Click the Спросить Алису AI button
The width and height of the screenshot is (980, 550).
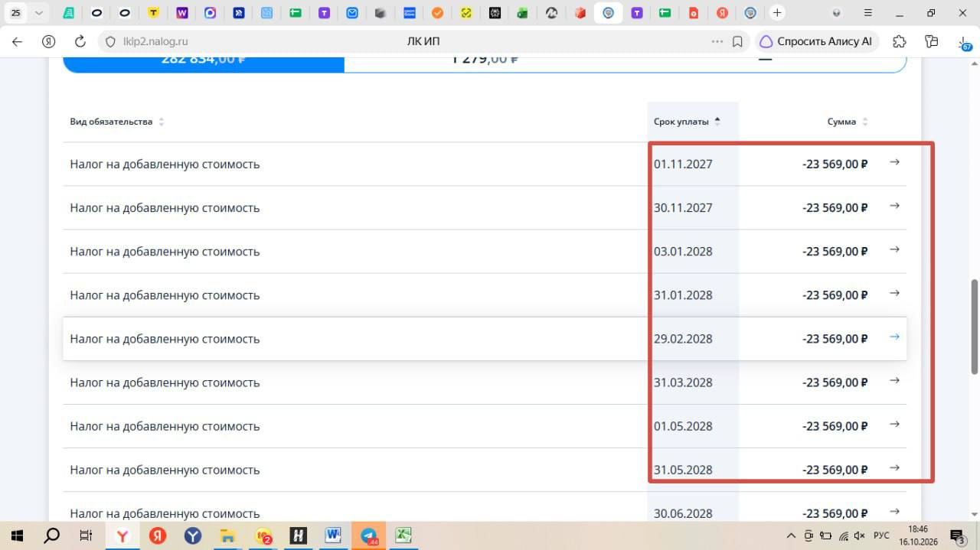point(817,41)
